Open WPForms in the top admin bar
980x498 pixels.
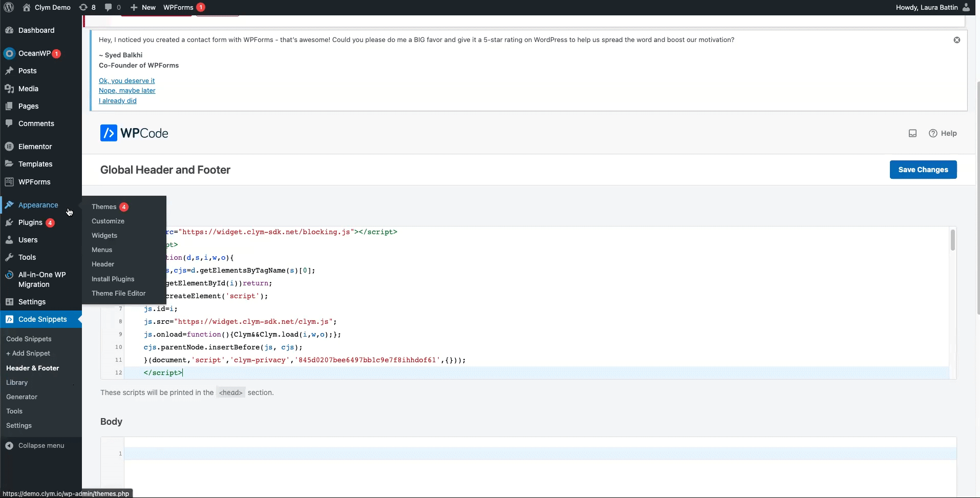[x=184, y=7]
